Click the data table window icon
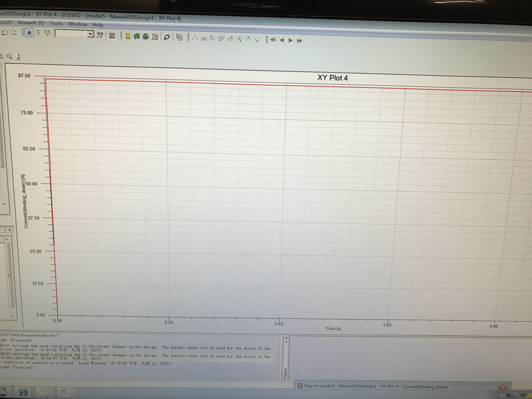 [x=179, y=37]
